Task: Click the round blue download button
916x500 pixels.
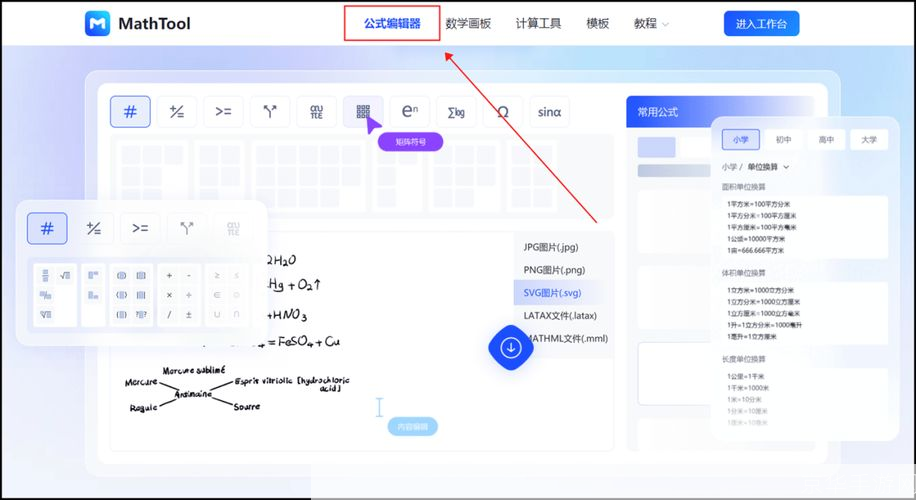Action: [511, 348]
